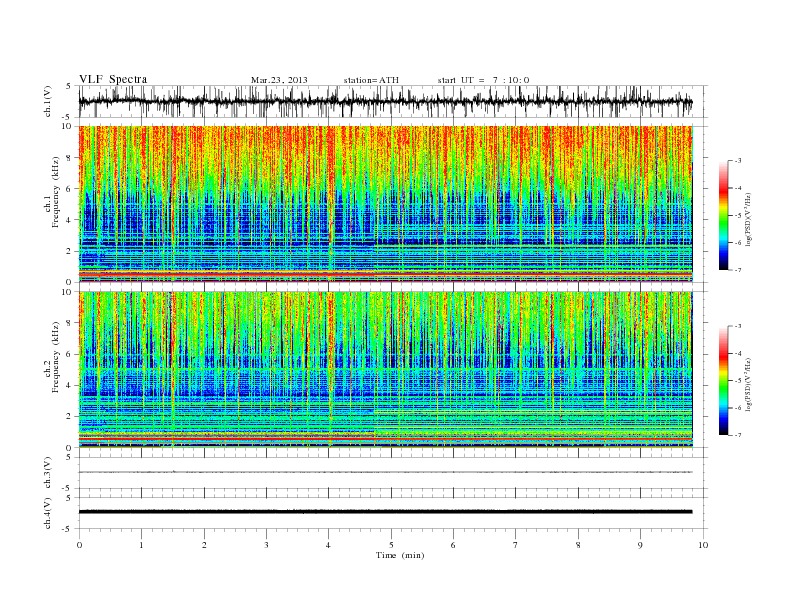Click the ch.1 spectrogram plot
The height and width of the screenshot is (612, 792).
tap(386, 204)
